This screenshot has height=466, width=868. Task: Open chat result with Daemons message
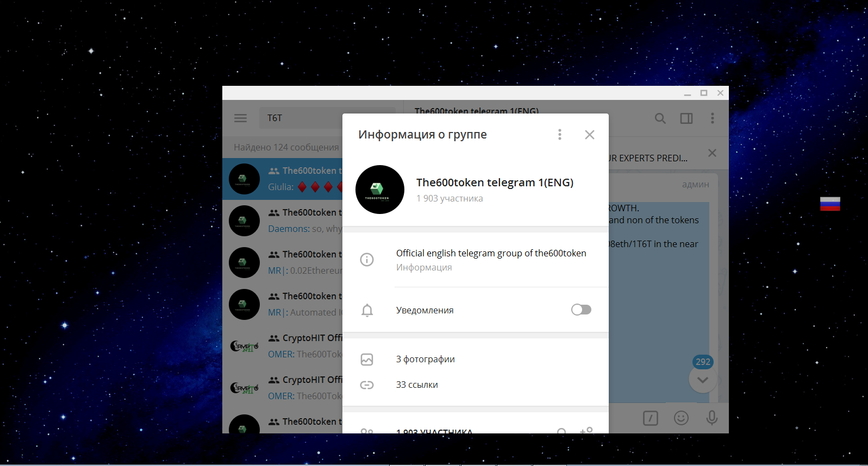click(x=283, y=221)
